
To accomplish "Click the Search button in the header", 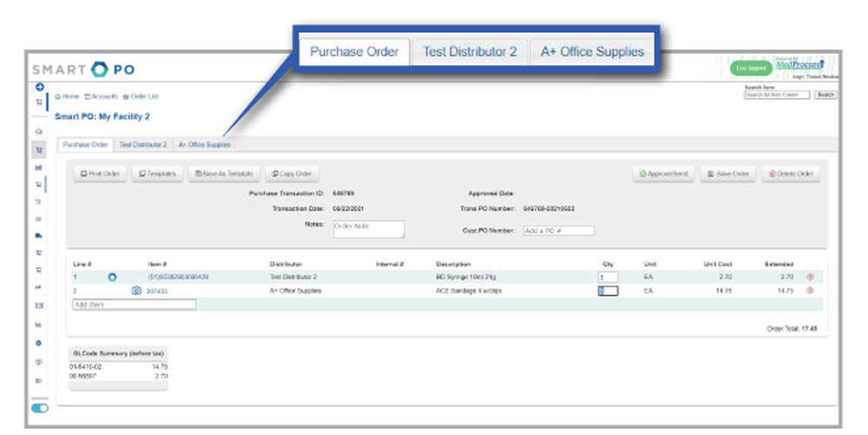I will pyautogui.click(x=825, y=96).
